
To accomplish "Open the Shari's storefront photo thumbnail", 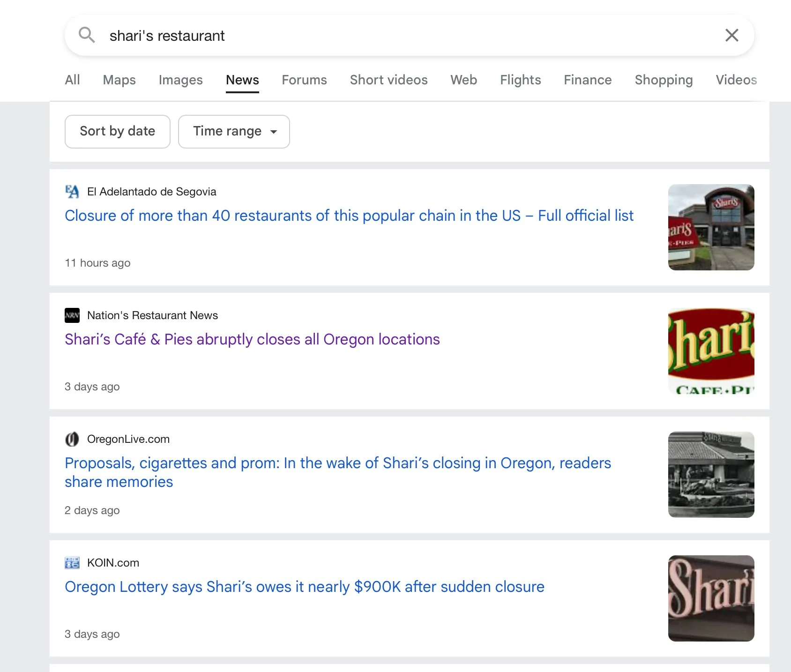I will (x=711, y=227).
